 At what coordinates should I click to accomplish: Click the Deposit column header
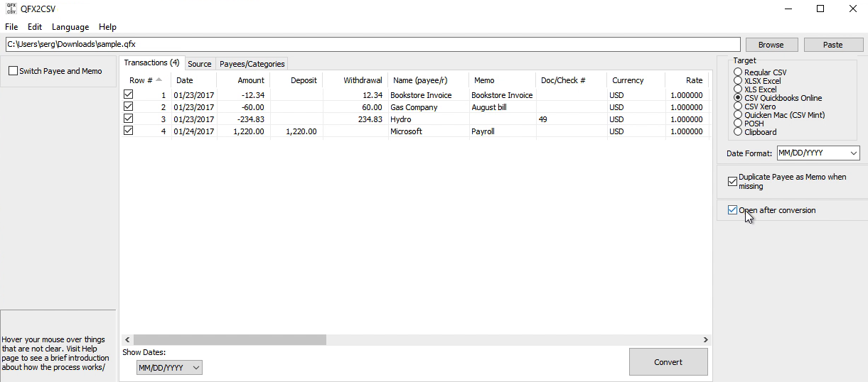click(296, 80)
